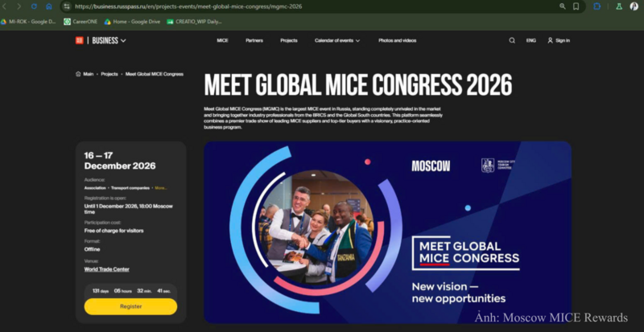644x332 pixels.
Task: Click the 'Association' audience tag
Action: [x=95, y=188]
